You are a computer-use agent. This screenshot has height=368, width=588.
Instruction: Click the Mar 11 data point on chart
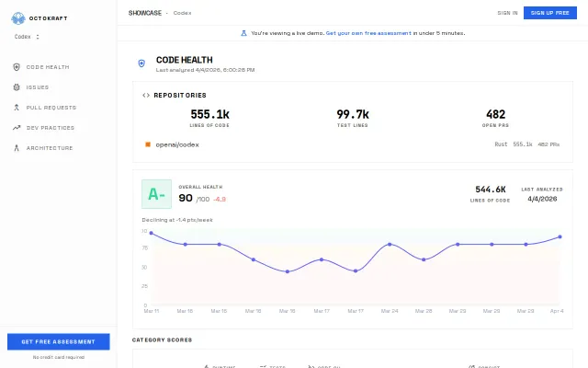151,233
